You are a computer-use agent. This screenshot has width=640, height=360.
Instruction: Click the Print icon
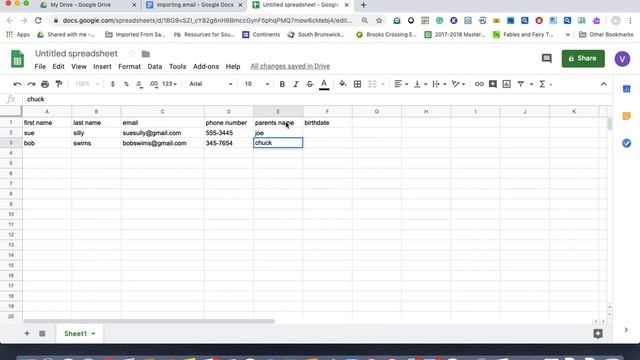pyautogui.click(x=45, y=84)
